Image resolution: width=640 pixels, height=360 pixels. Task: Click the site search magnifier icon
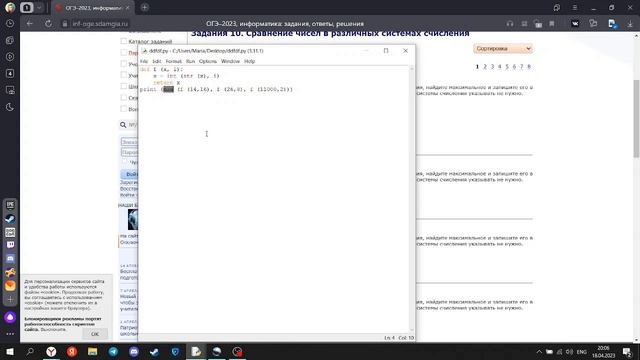pos(123,124)
